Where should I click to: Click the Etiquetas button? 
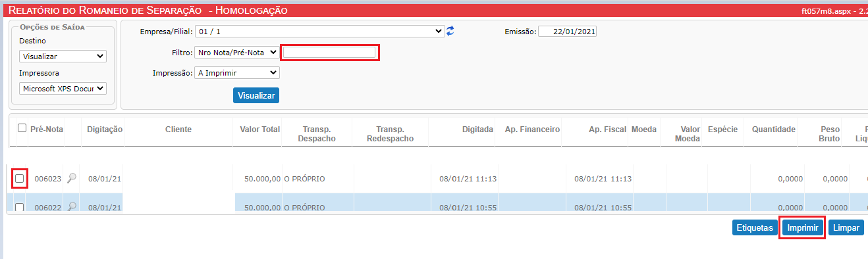point(755,228)
